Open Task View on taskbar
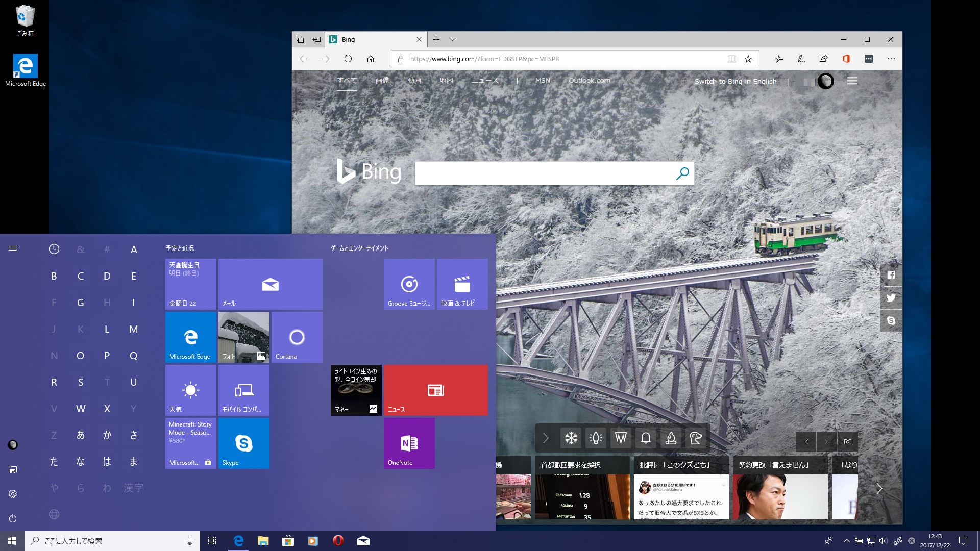 (x=212, y=541)
